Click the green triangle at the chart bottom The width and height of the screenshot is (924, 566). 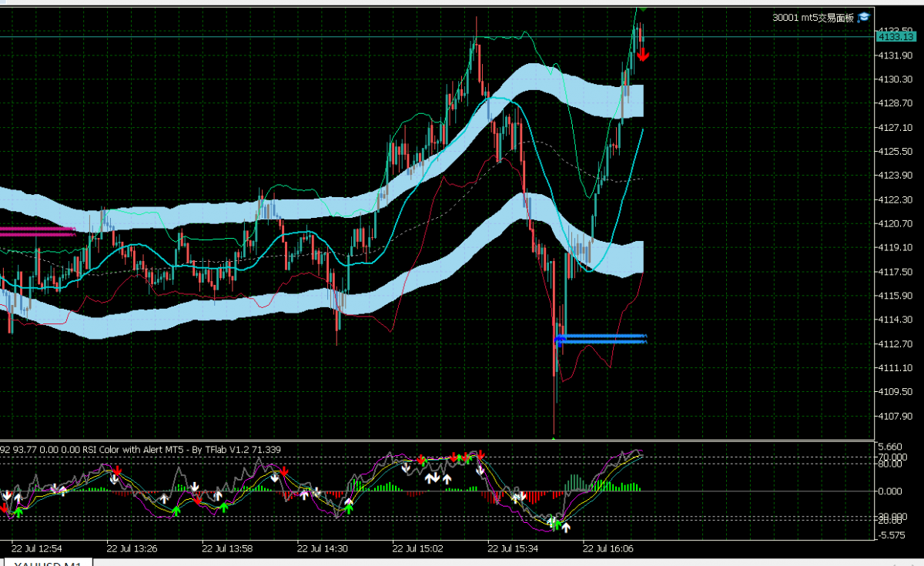[x=554, y=437]
